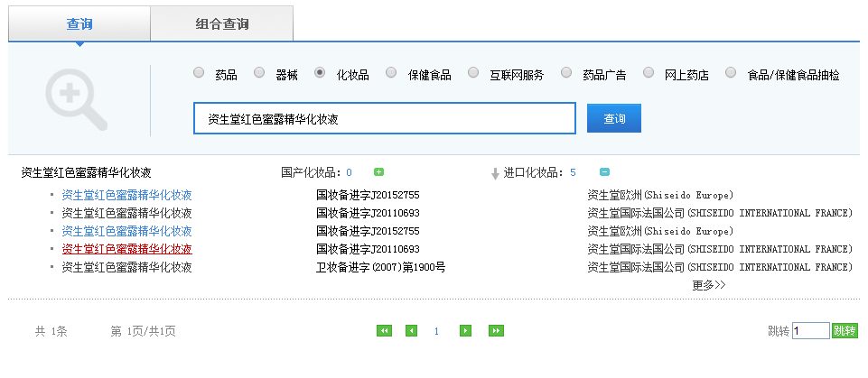Click the green 跳转 button
This screenshot has width=868, height=378.
845,331
